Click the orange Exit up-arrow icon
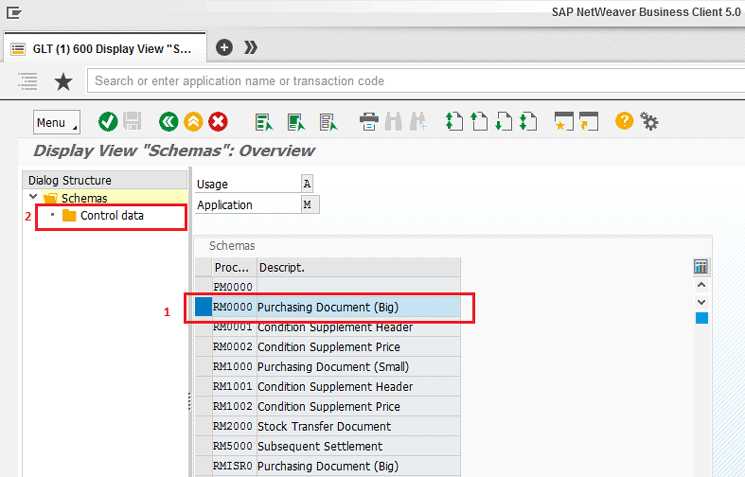745x477 pixels. pos(193,122)
